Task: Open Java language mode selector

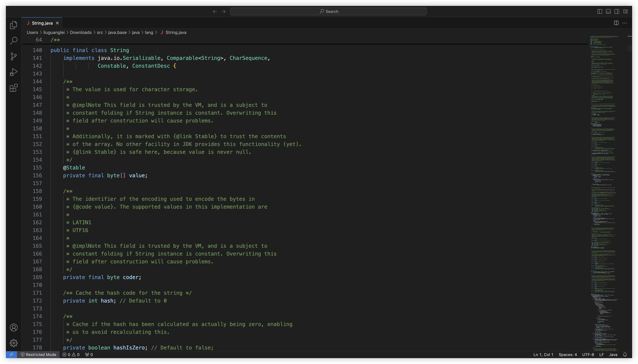Action: tap(613, 355)
